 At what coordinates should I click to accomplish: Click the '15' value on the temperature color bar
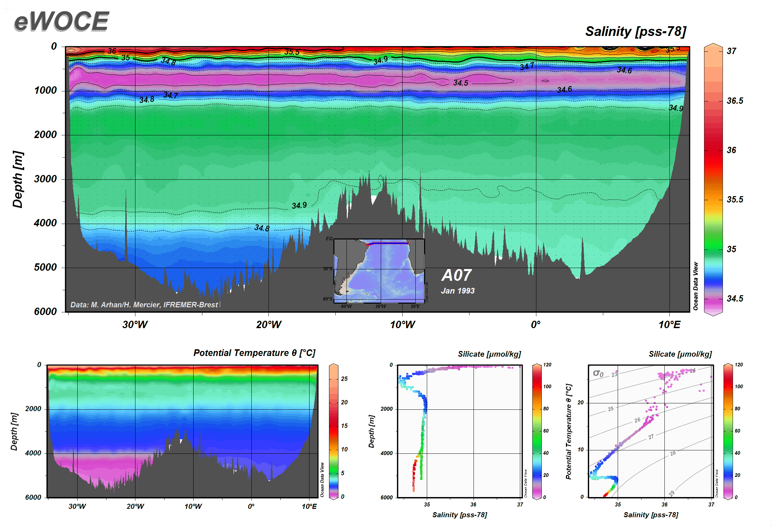pyautogui.click(x=344, y=426)
